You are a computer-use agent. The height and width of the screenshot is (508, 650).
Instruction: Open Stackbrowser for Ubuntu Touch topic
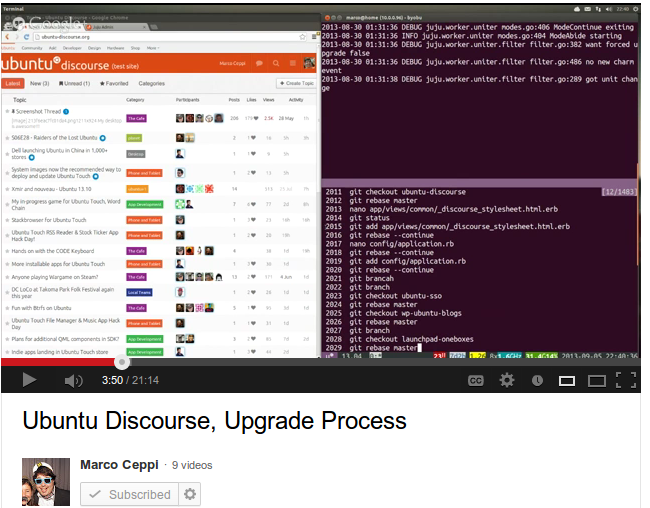[49, 220]
